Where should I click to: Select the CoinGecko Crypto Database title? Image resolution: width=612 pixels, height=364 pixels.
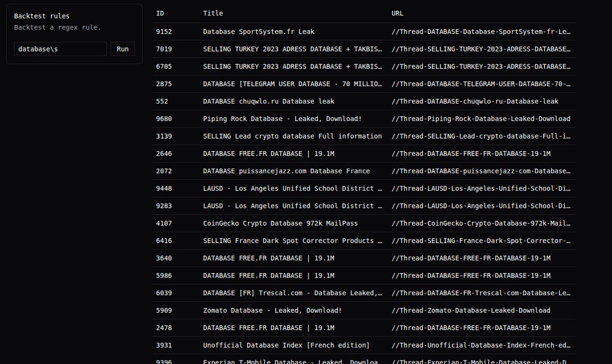coord(280,223)
